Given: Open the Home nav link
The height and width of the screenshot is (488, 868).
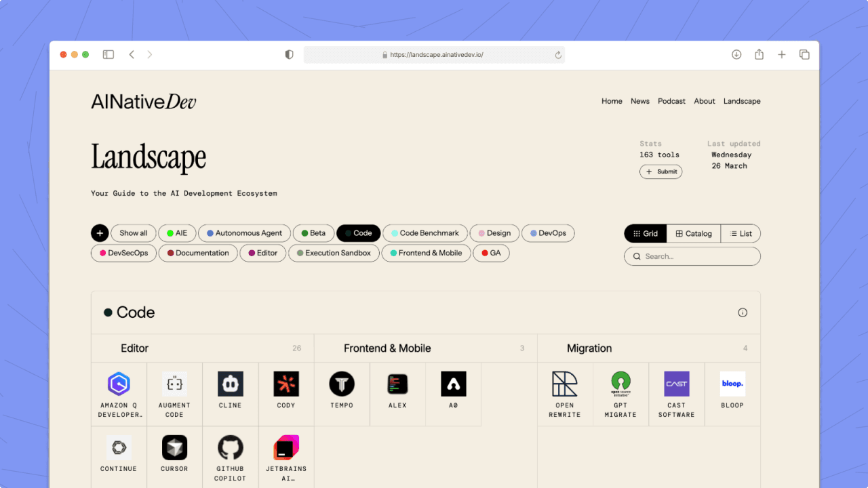Looking at the screenshot, I should click(612, 102).
